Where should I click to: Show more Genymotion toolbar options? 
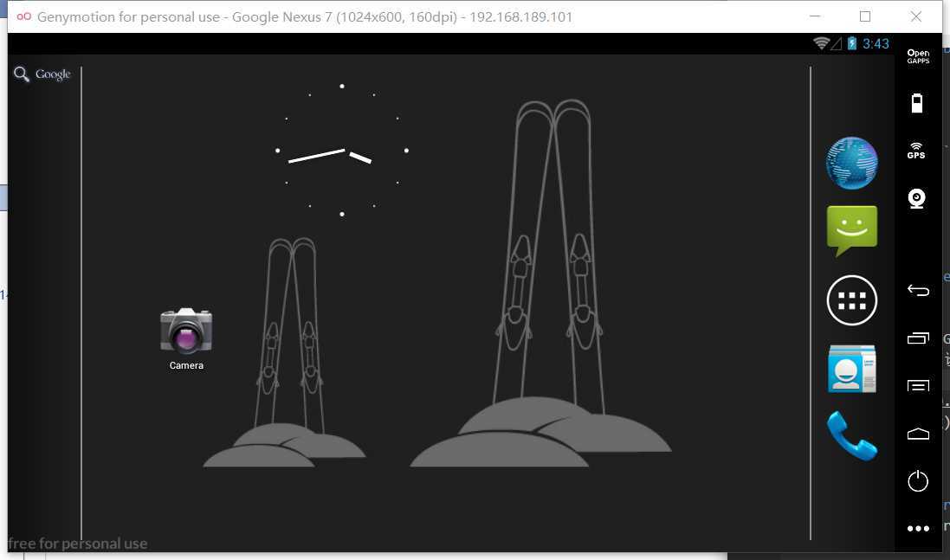click(918, 529)
